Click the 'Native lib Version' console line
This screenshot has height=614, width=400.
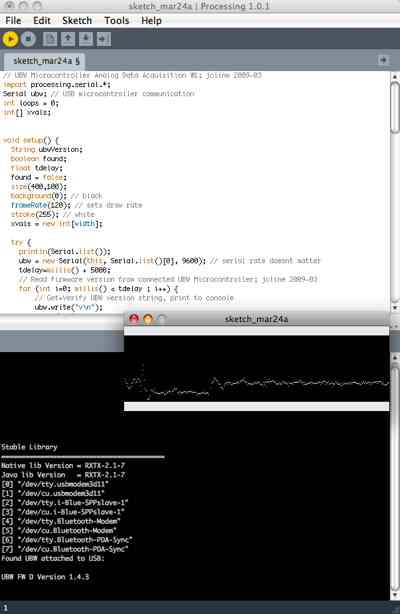[x=63, y=466]
